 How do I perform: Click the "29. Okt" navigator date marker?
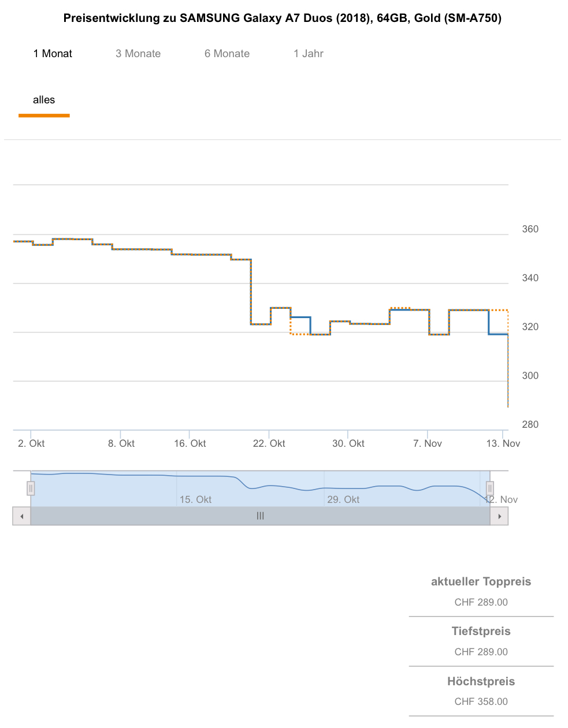[x=343, y=499]
